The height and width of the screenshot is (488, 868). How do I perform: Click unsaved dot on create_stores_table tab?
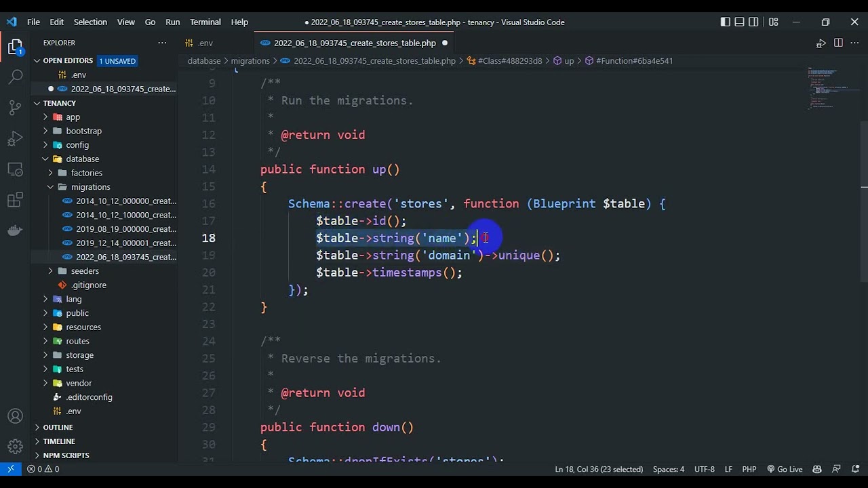(445, 43)
